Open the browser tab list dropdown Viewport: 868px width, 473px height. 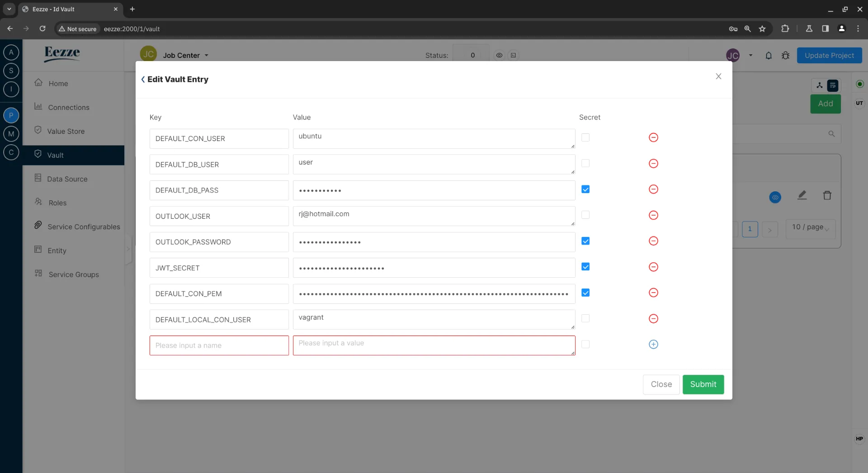(9, 9)
